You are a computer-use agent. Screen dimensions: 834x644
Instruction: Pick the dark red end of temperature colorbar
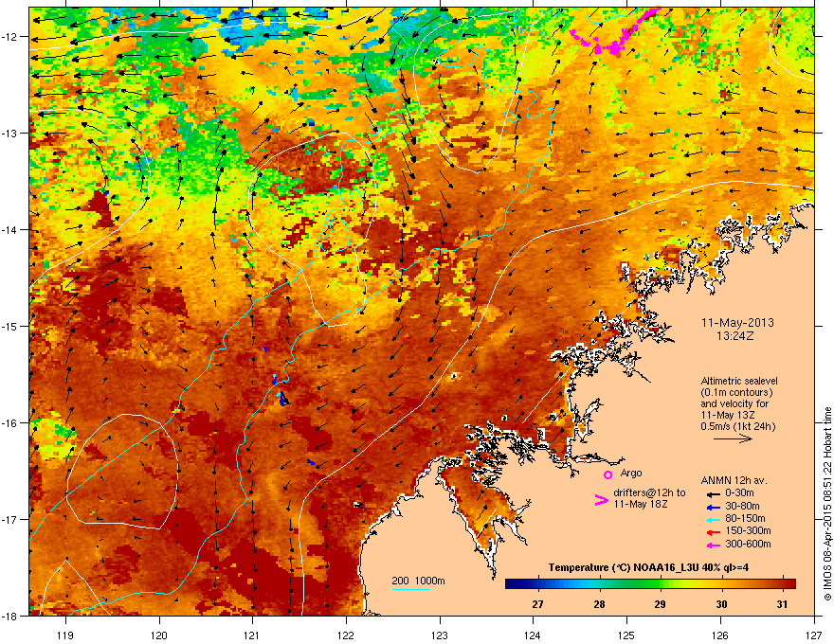click(x=788, y=584)
